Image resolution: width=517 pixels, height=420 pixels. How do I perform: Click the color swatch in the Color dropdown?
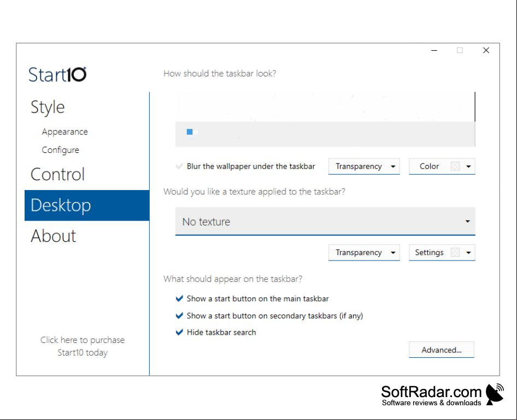click(x=455, y=167)
